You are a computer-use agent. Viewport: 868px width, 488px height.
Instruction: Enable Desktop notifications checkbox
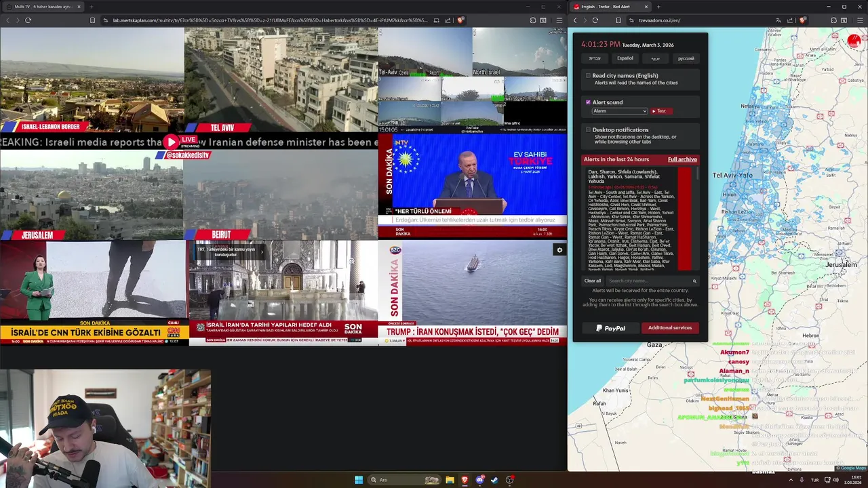pos(588,129)
